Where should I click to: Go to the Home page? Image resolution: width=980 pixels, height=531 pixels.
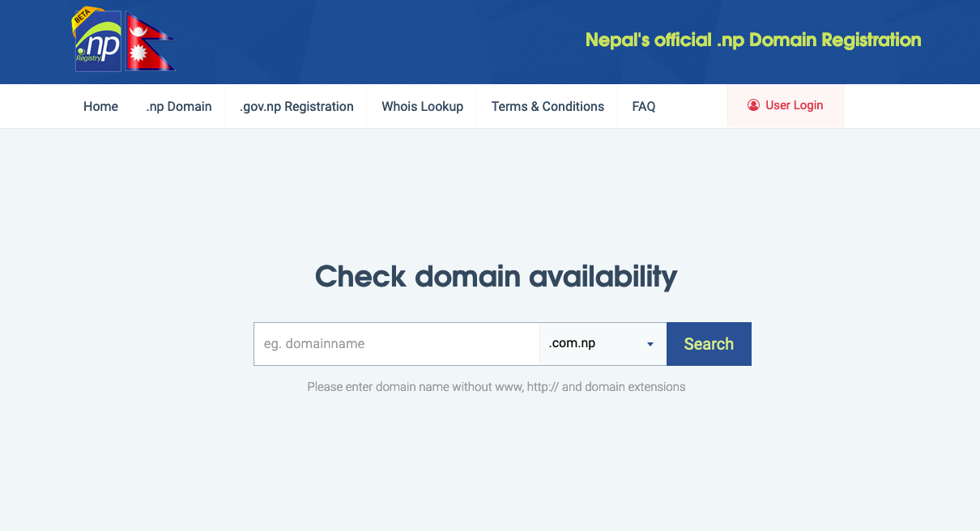[100, 107]
